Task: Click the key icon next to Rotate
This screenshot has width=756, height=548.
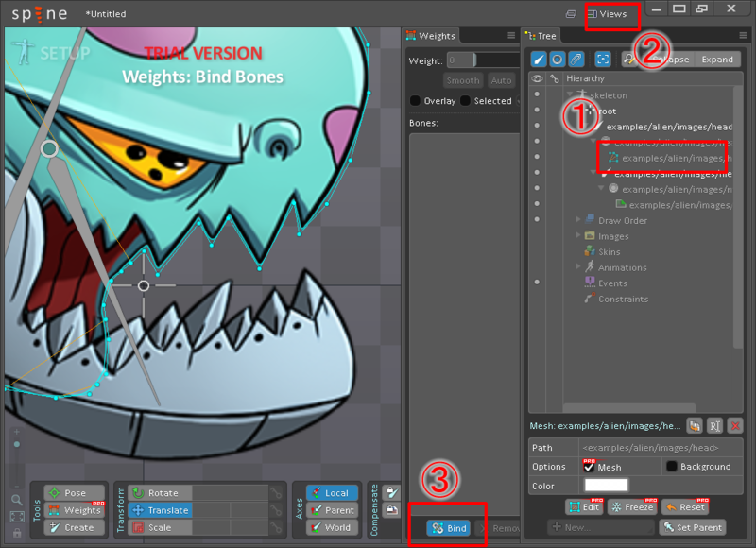Action: tap(276, 493)
